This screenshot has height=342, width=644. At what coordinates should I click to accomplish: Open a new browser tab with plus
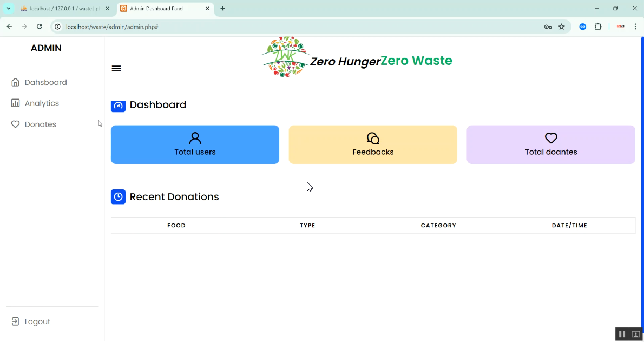(222, 9)
